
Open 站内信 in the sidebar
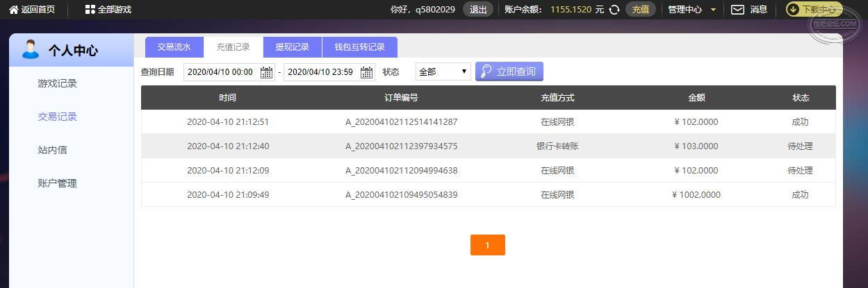(52, 150)
